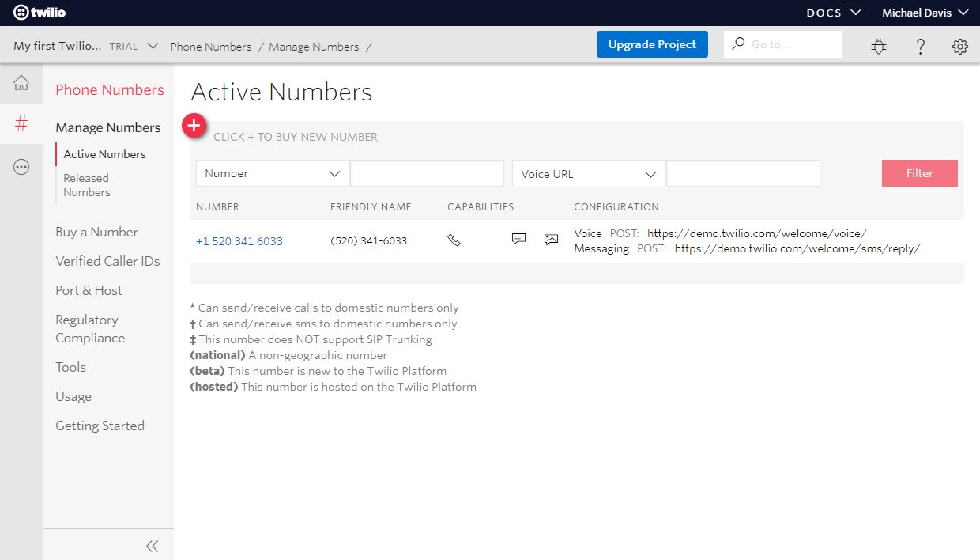Open Verified Caller IDs

tap(107, 261)
